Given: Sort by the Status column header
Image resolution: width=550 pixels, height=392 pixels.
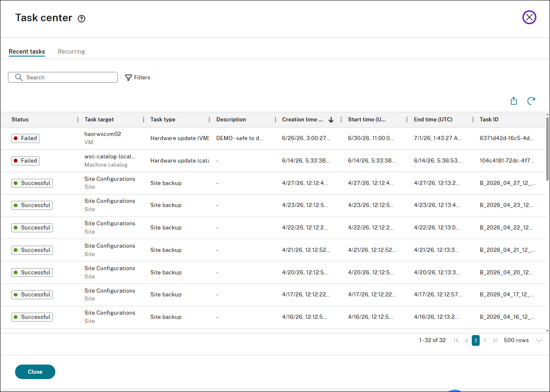Looking at the screenshot, I should [x=20, y=120].
